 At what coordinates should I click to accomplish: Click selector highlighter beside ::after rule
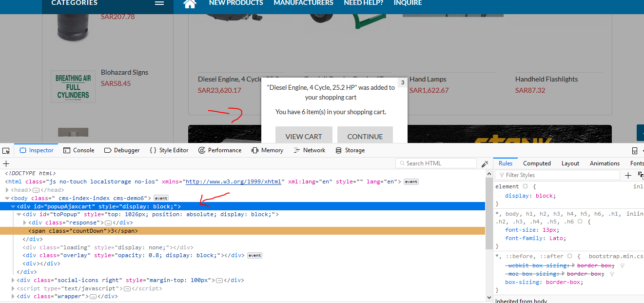(569, 256)
